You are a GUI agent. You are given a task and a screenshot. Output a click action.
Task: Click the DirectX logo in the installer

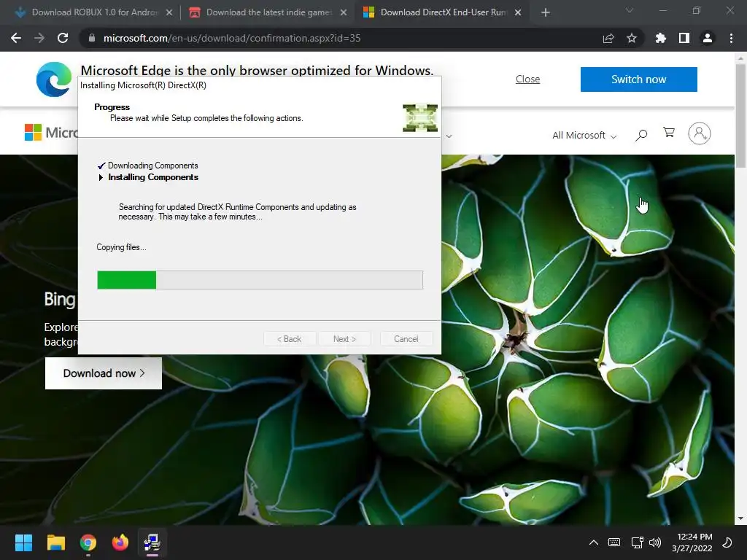pos(420,117)
